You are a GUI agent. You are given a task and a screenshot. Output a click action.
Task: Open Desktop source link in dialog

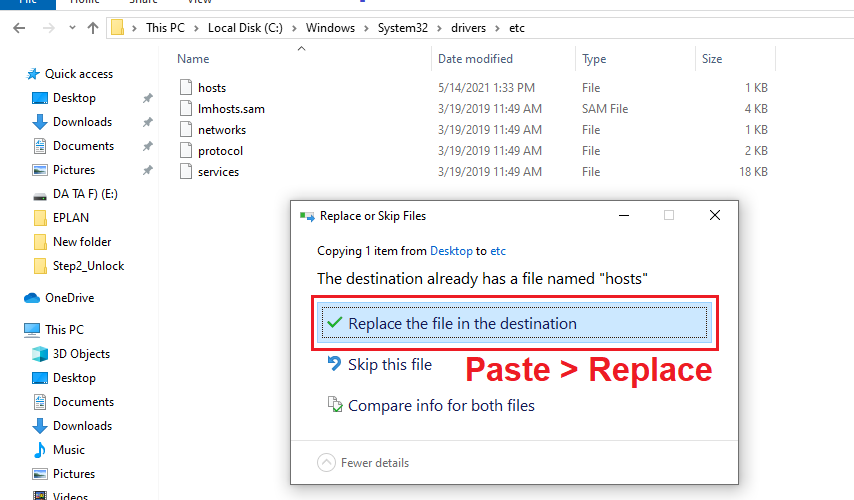tap(451, 251)
